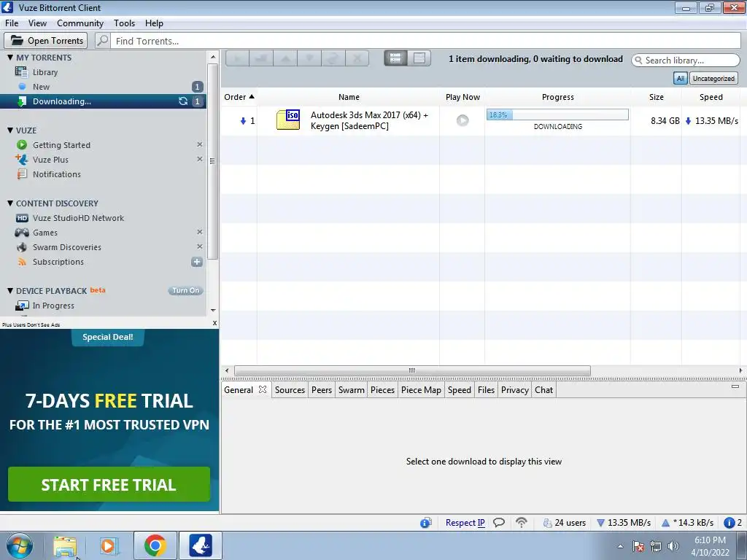The width and height of the screenshot is (747, 560).
Task: Toggle the All category filter
Action: coord(680,79)
